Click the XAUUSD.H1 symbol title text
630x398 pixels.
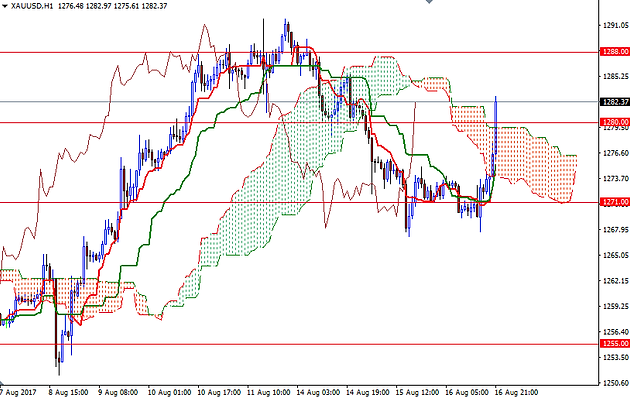(x=33, y=6)
